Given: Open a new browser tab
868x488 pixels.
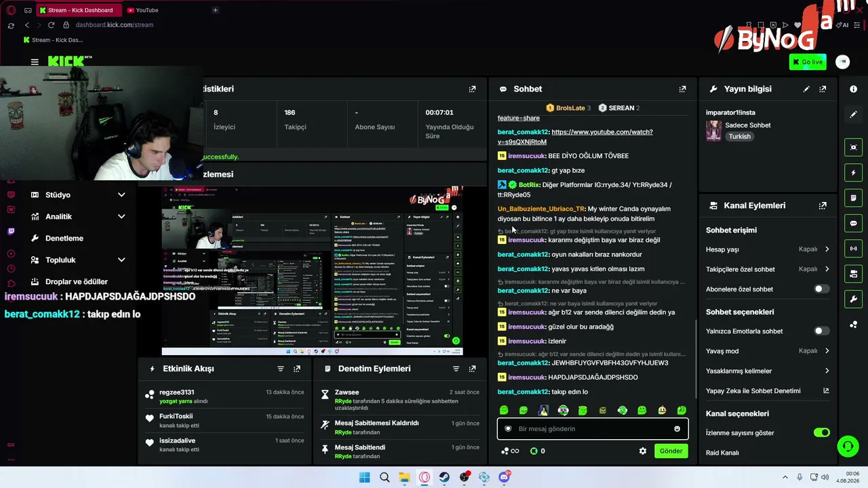Looking at the screenshot, I should (215, 10).
